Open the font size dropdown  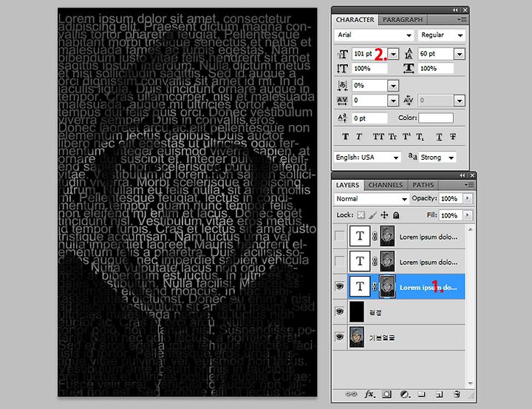click(x=393, y=54)
